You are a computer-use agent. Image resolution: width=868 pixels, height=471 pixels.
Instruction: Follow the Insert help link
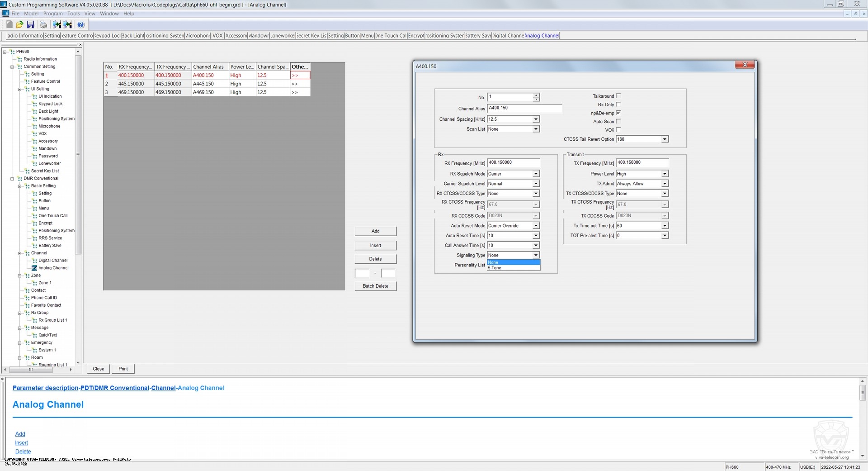click(21, 443)
